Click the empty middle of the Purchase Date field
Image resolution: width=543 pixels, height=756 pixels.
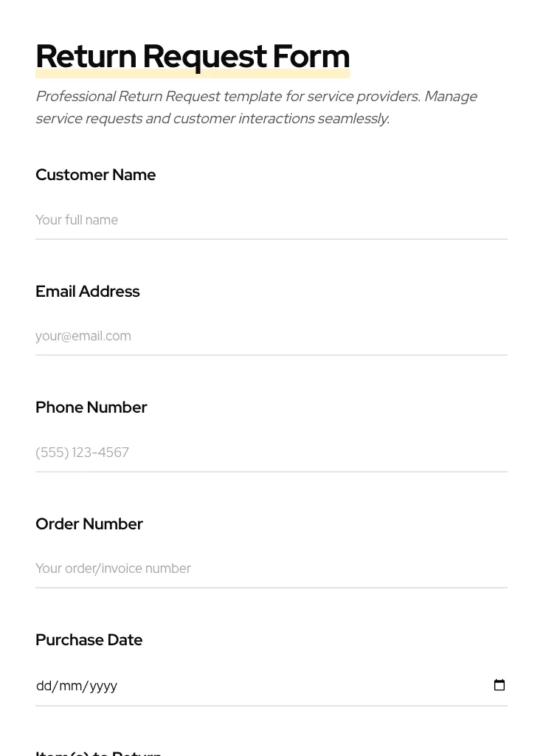295,686
